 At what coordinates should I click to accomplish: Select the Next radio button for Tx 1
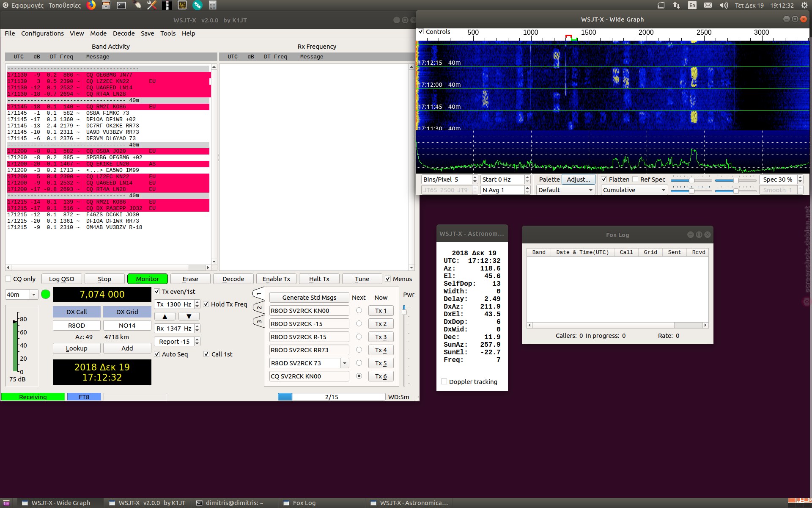[359, 310]
